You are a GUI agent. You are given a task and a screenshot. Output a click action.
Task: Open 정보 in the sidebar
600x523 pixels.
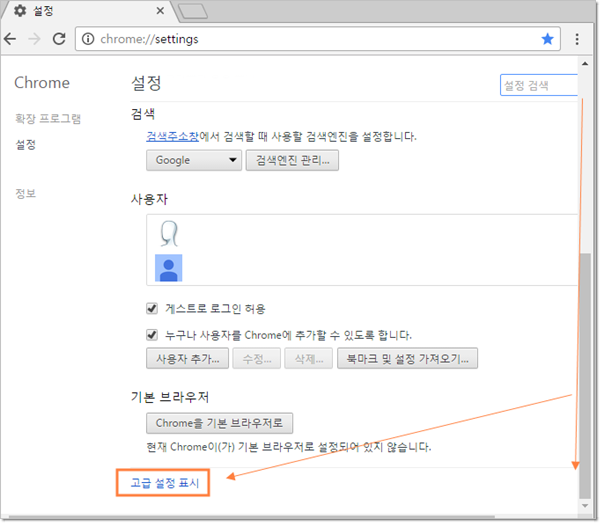(25, 193)
